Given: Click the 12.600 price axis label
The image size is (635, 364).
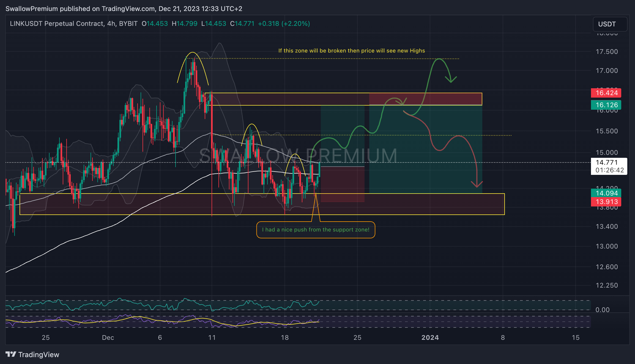Looking at the screenshot, I should pyautogui.click(x=607, y=267).
